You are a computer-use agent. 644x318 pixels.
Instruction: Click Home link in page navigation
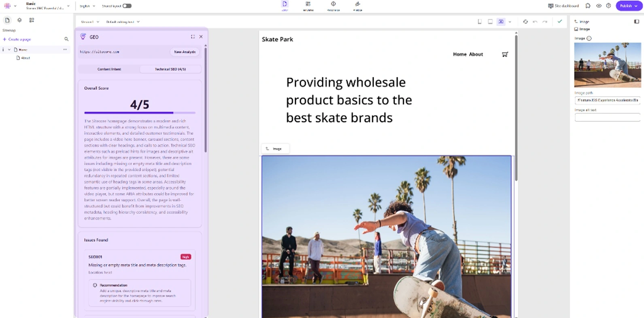460,54
